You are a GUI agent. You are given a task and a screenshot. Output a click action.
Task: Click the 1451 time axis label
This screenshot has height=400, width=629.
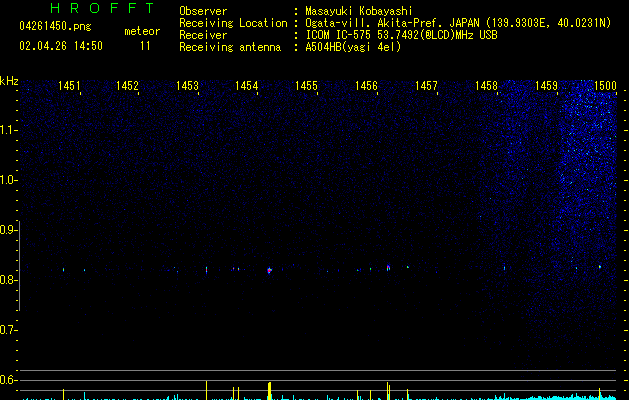69,86
